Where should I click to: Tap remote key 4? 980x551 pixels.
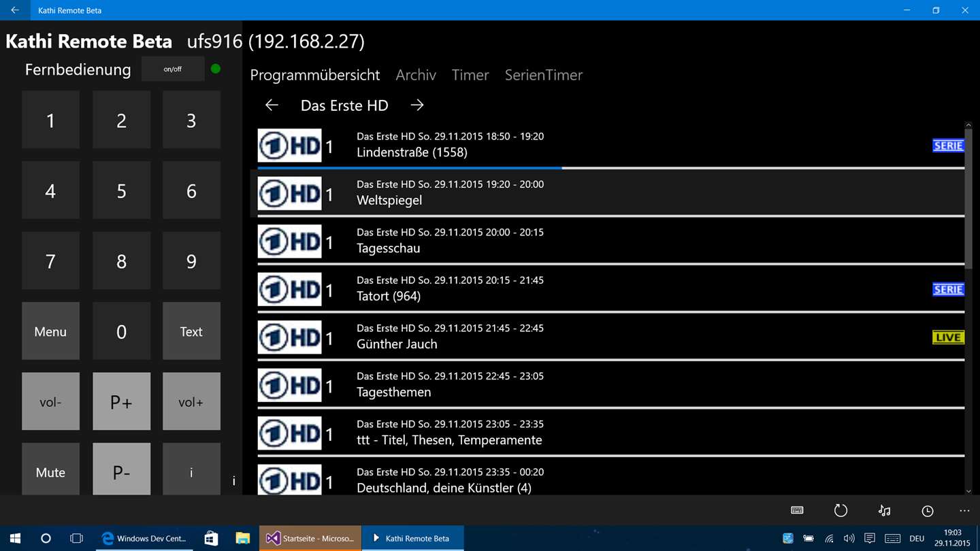50,190
